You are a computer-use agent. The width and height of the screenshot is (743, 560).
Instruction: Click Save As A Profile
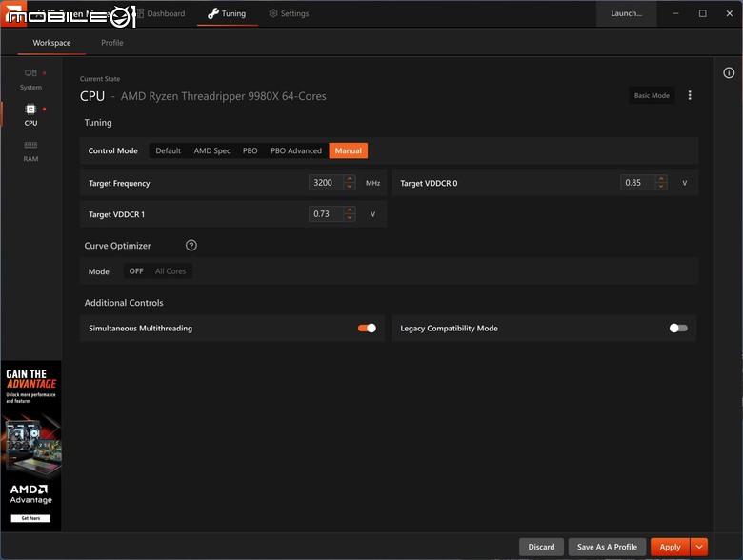tap(607, 547)
